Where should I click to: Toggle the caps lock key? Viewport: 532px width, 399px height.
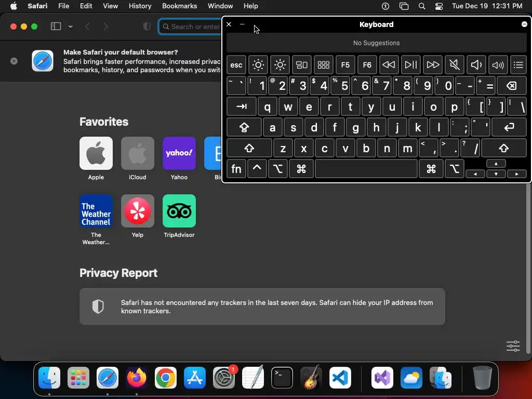click(244, 128)
